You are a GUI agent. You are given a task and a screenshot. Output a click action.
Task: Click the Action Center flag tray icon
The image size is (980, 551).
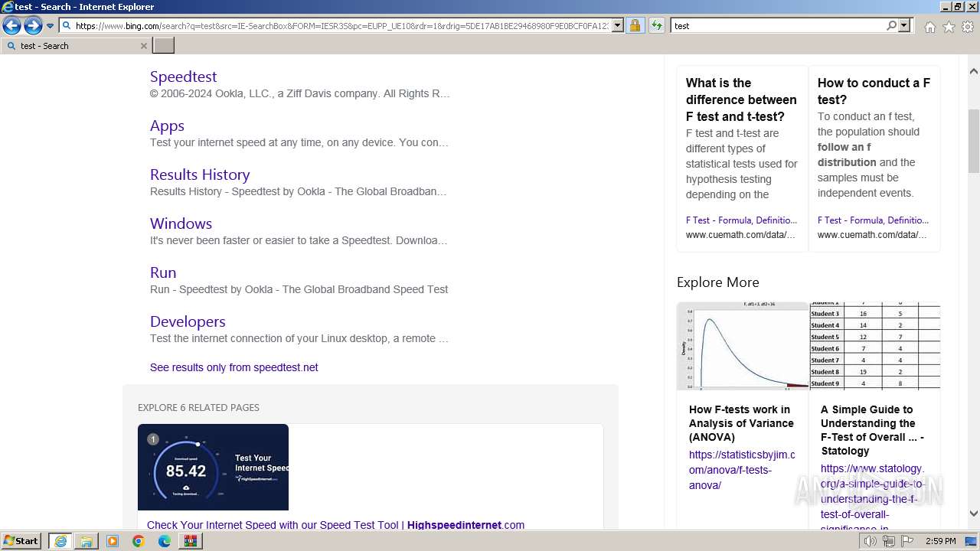(907, 541)
